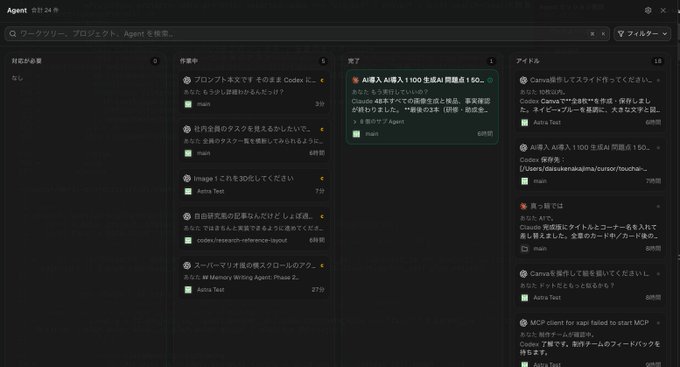Click project icon beside codex/research-reference-layout
This screenshot has width=680, height=367.
click(x=188, y=240)
